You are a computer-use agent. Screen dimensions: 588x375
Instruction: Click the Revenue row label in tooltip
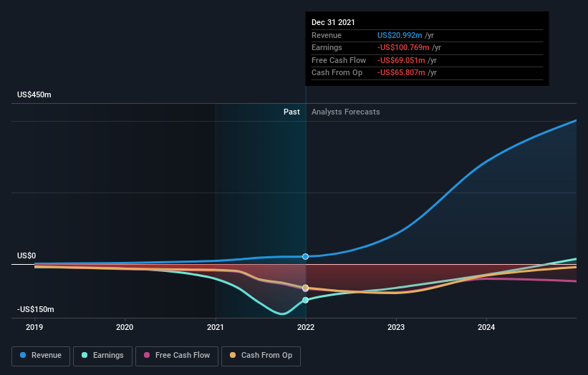click(327, 35)
